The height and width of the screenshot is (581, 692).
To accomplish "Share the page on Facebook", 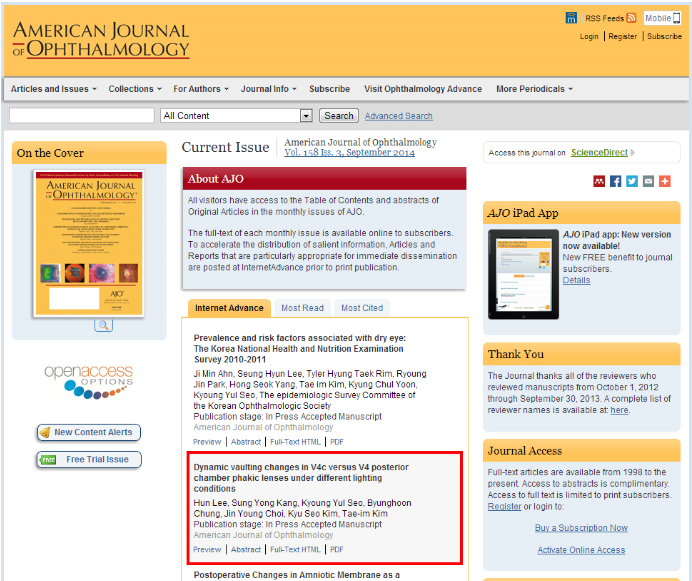I will coord(615,181).
